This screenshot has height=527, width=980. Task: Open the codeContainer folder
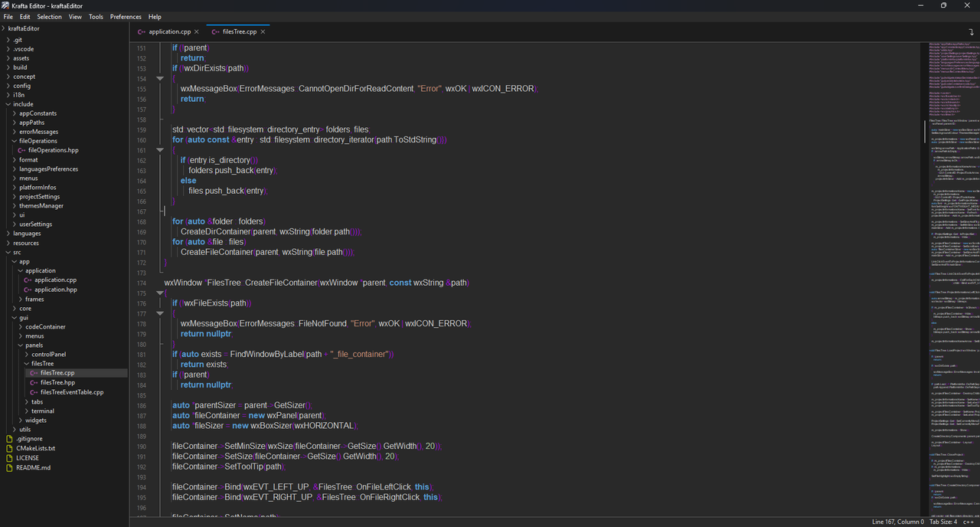click(45, 326)
